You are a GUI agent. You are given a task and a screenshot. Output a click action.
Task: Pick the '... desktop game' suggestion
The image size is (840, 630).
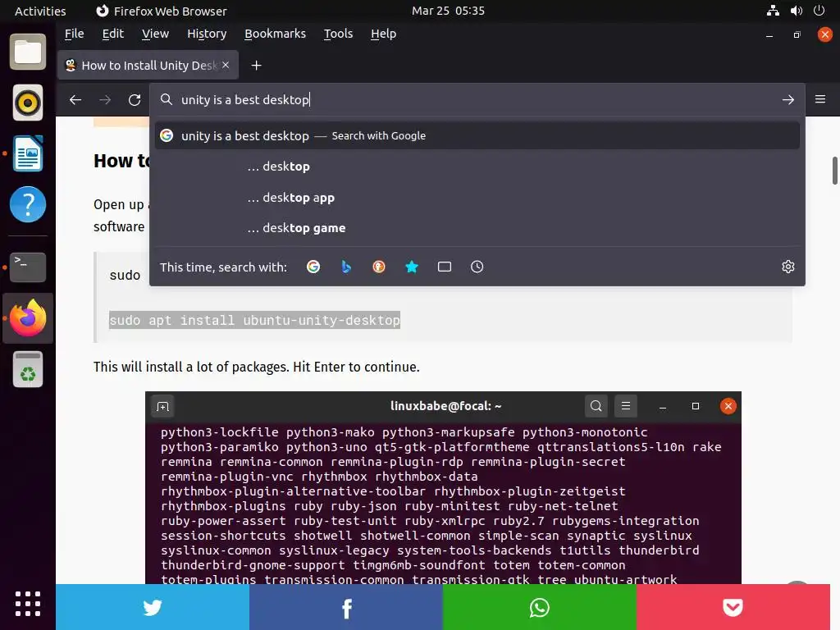coord(477,228)
